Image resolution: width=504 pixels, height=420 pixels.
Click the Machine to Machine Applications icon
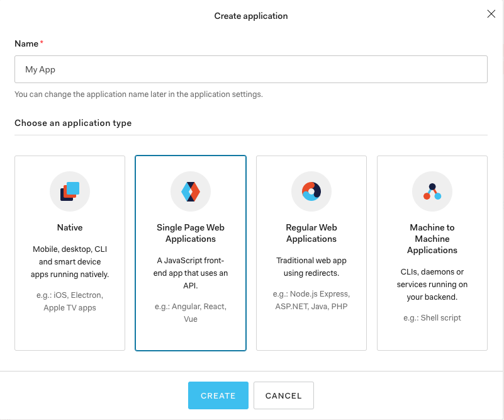(x=432, y=191)
